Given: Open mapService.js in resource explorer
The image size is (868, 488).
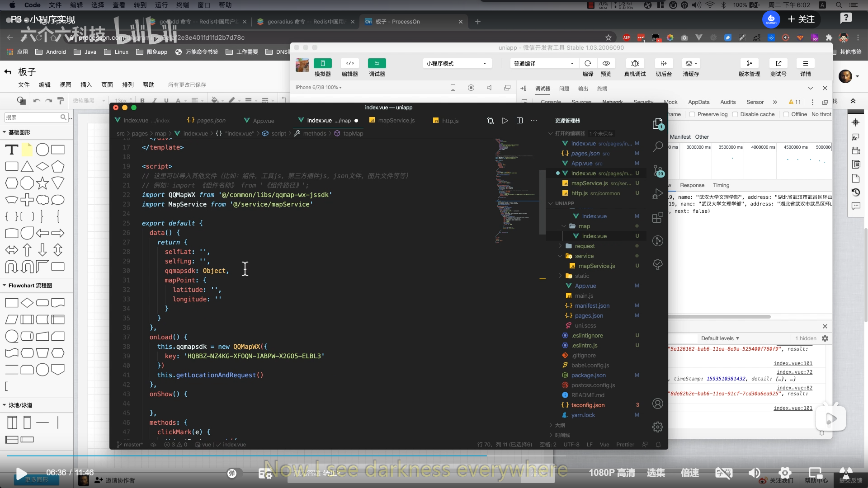Looking at the screenshot, I should click(594, 266).
